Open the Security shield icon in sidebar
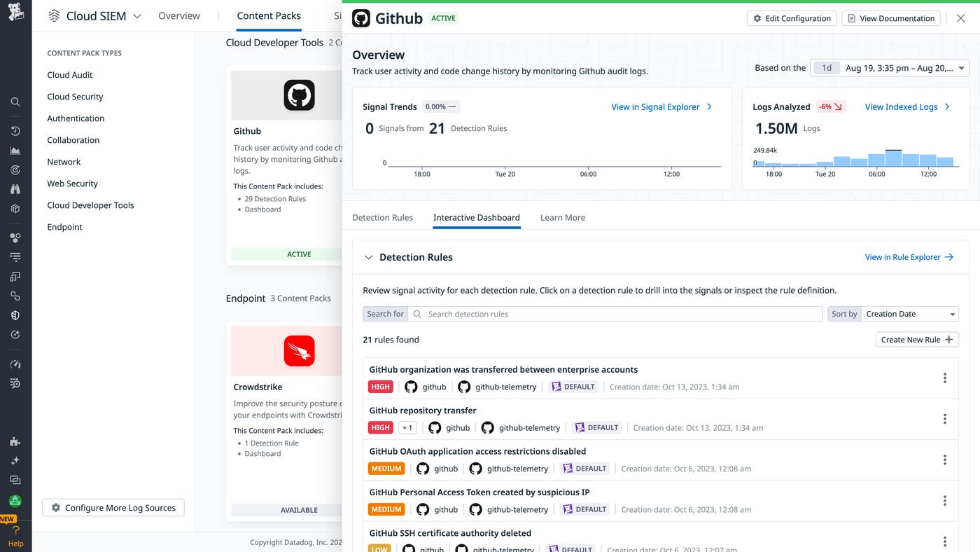The width and height of the screenshot is (980, 552). (15, 315)
